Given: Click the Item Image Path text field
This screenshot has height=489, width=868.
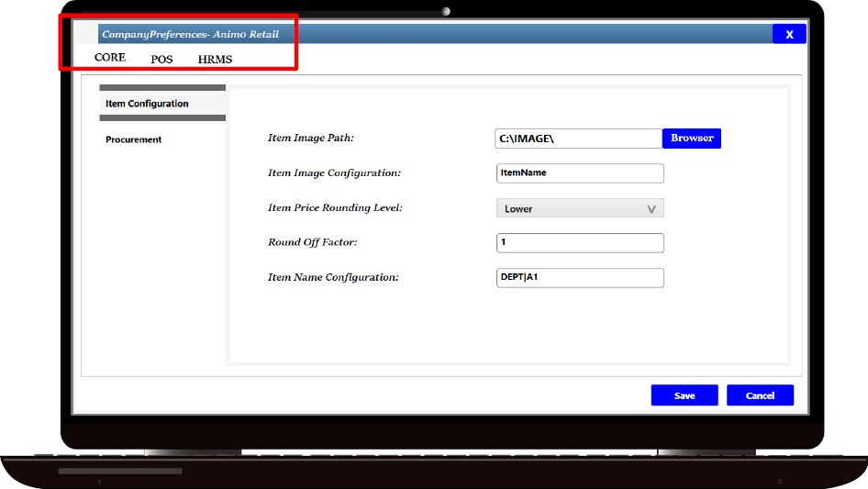Looking at the screenshot, I should coord(578,139).
